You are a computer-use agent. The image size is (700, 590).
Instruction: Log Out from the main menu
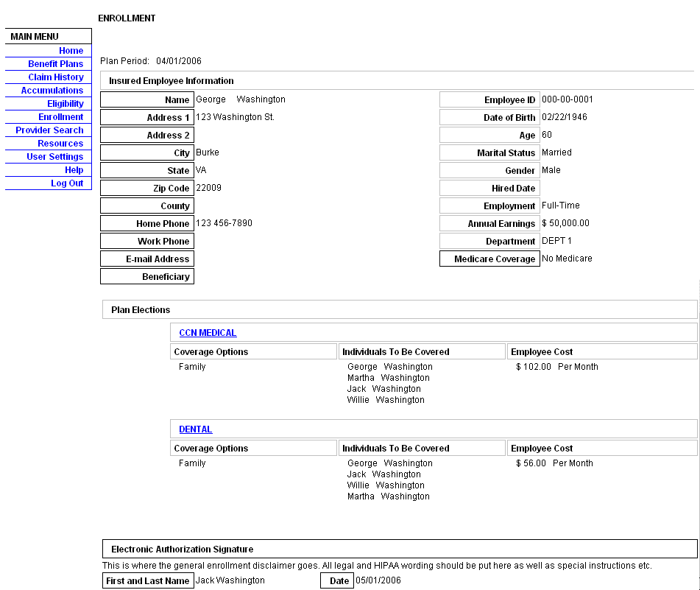pyautogui.click(x=67, y=183)
